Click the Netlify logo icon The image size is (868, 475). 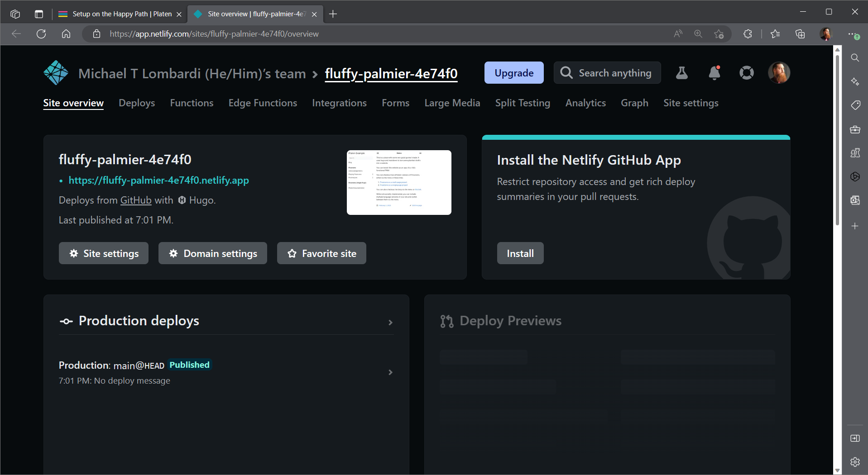(x=56, y=73)
